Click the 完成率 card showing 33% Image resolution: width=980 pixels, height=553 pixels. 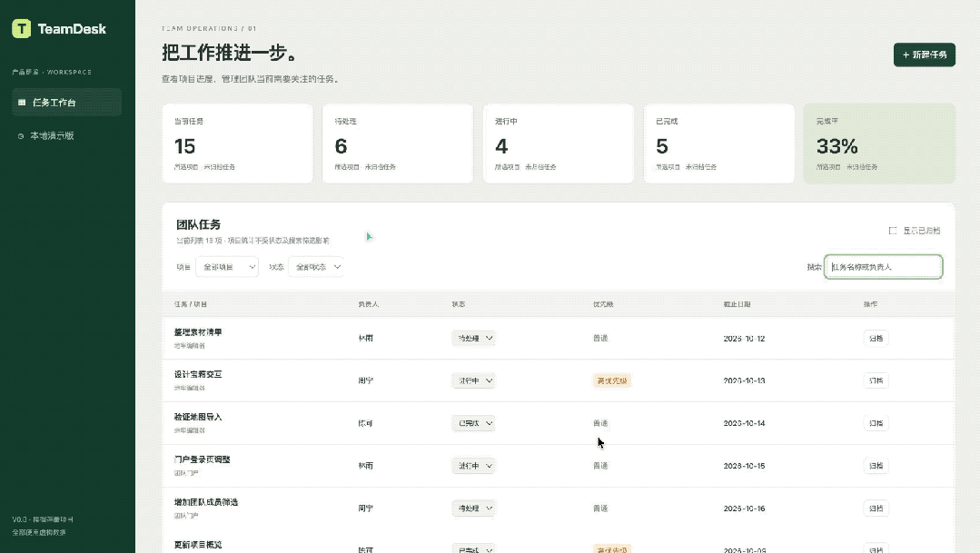[x=879, y=143]
